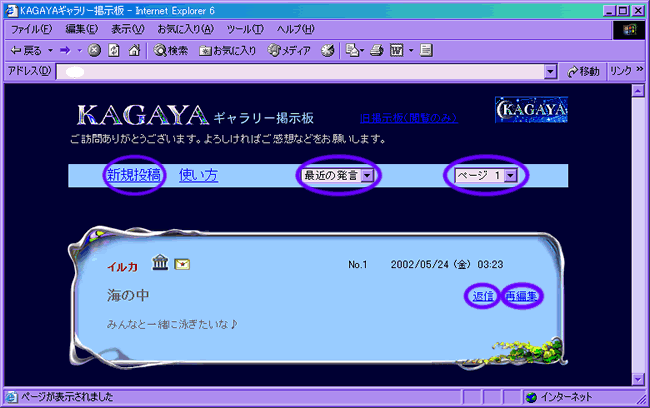
Task: Open the Edit (編集) menu
Action: pos(82,29)
